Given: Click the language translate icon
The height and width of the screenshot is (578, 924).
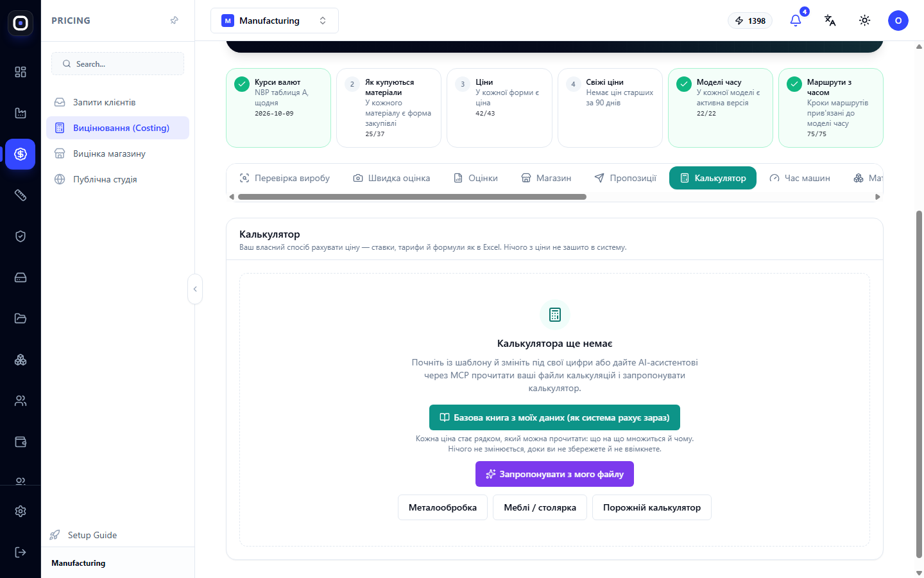Looking at the screenshot, I should pyautogui.click(x=830, y=21).
